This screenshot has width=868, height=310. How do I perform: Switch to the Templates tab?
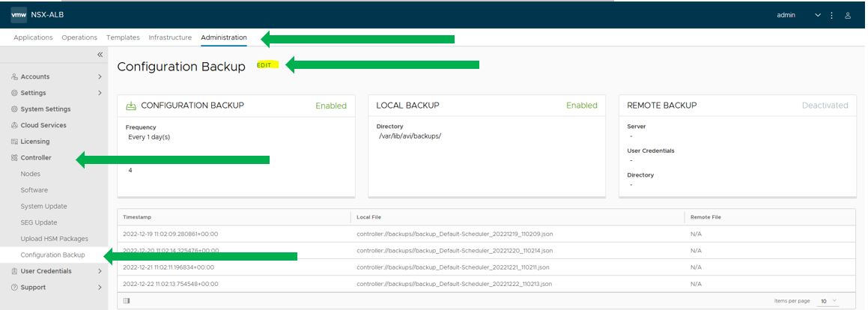point(123,37)
